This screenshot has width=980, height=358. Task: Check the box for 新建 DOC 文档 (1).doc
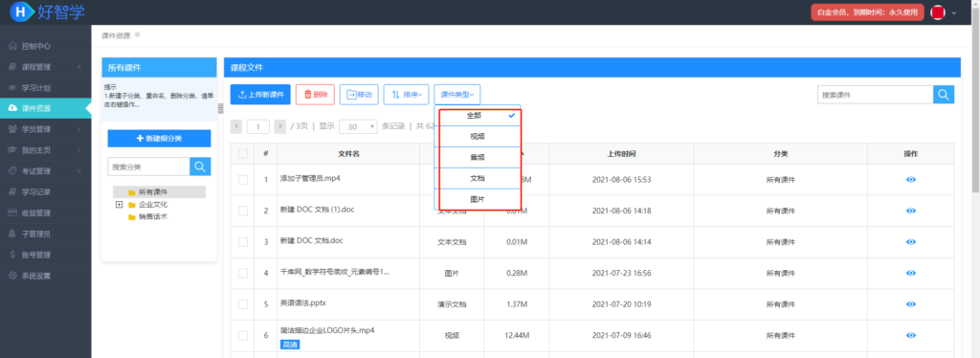point(243,211)
